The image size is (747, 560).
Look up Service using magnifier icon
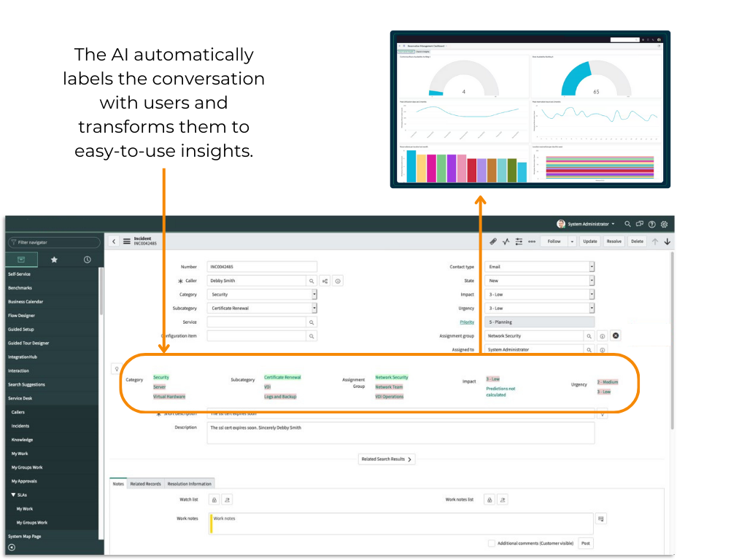point(311,322)
